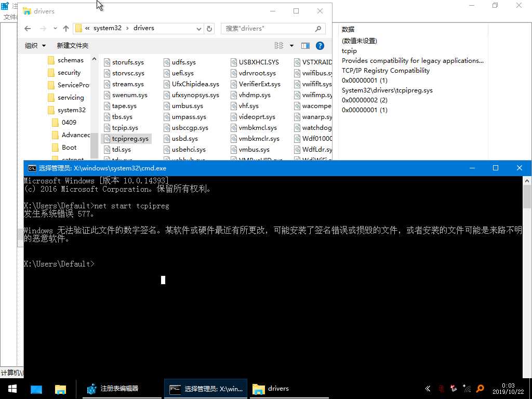This screenshot has width=532, height=399.
Task: Click the cmd window scrollbar thumb
Action: point(527,197)
